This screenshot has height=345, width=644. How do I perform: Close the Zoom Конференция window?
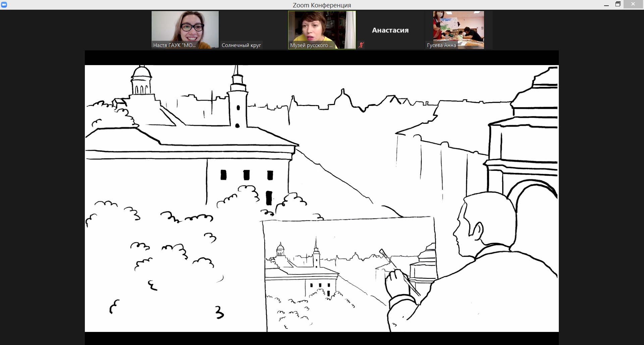click(x=633, y=4)
